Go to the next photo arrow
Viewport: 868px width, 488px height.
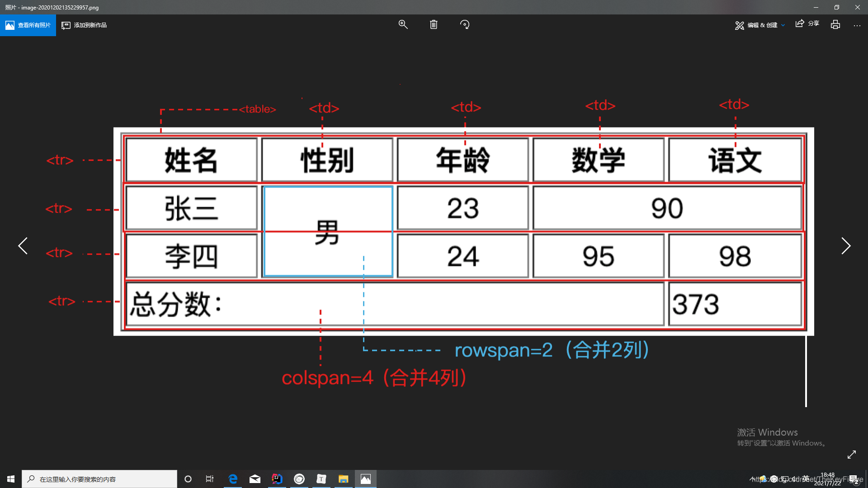[845, 246]
